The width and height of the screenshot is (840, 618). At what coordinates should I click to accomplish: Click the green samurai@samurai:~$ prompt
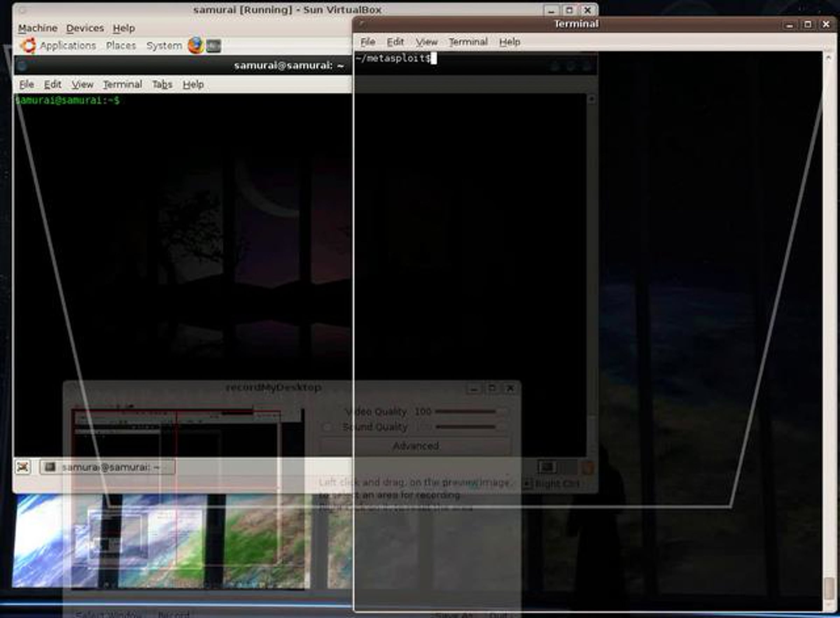pyautogui.click(x=67, y=100)
